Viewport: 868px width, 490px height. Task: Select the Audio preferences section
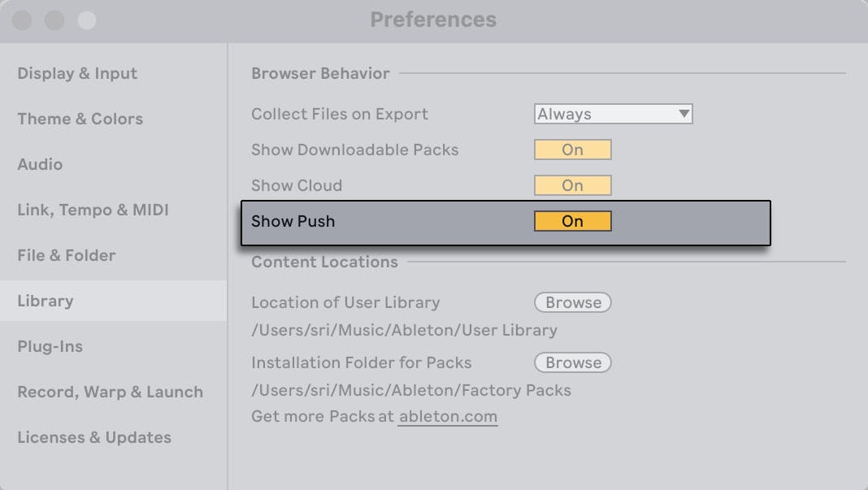pos(40,164)
